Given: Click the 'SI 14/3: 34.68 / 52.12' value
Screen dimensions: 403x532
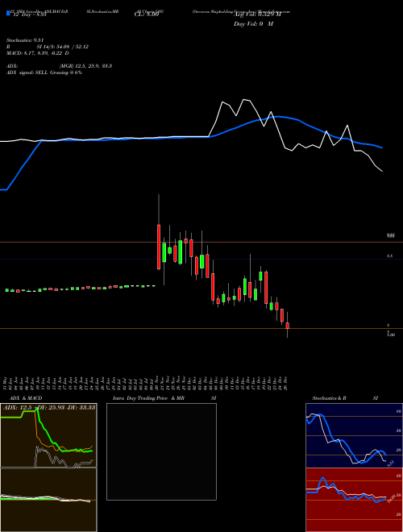Looking at the screenshot, I should 63,47.
